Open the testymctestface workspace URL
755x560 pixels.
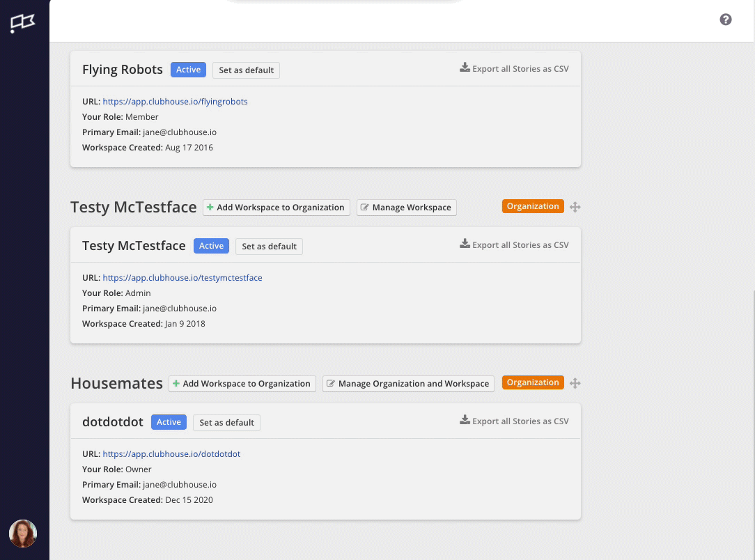182,277
